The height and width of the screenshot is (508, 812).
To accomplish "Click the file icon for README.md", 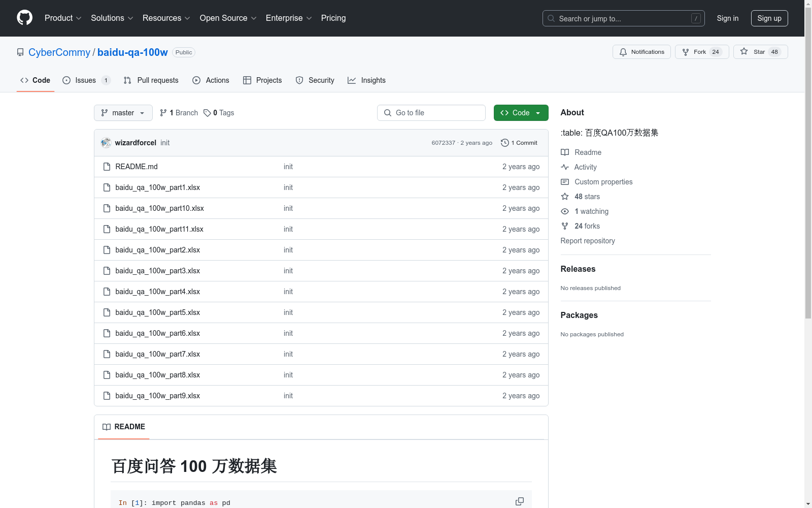I will point(107,167).
